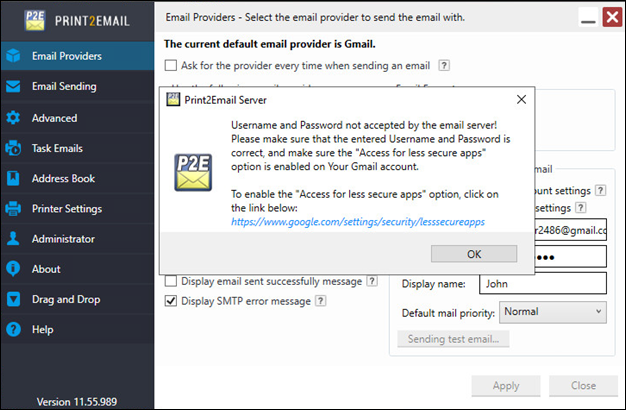Viewport: 626px width, 410px height.
Task: Click the Drag and Drop arrow icon
Action: pyautogui.click(x=13, y=299)
